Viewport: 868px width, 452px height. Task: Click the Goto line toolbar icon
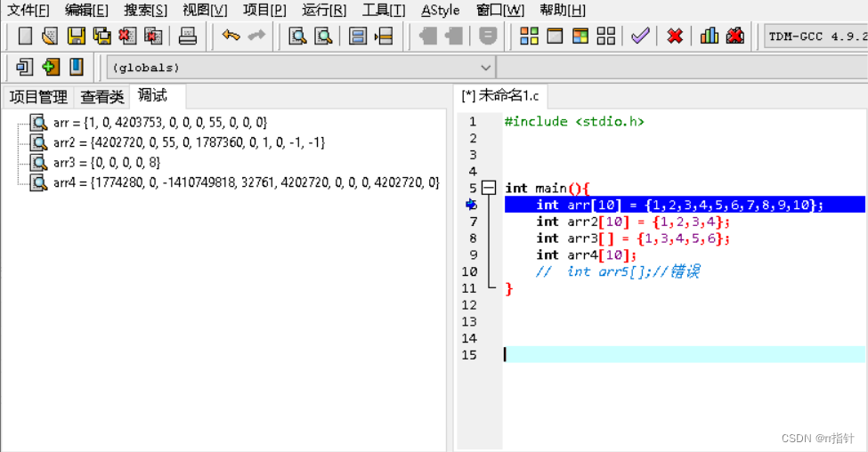pyautogui.click(x=384, y=36)
